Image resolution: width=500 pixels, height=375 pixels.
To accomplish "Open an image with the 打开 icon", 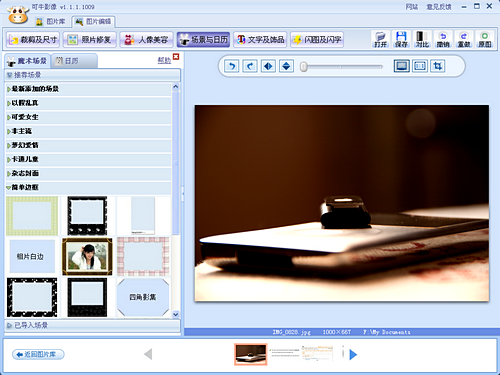I will [380, 39].
